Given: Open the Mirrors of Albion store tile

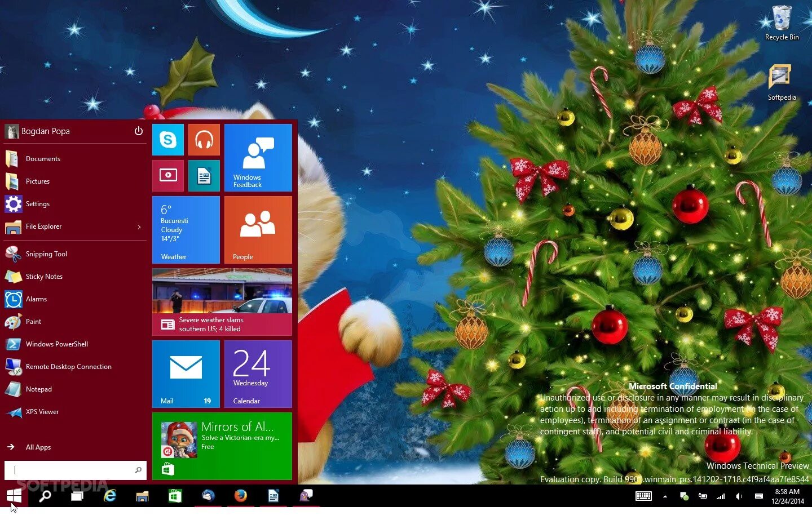Looking at the screenshot, I should (x=222, y=446).
